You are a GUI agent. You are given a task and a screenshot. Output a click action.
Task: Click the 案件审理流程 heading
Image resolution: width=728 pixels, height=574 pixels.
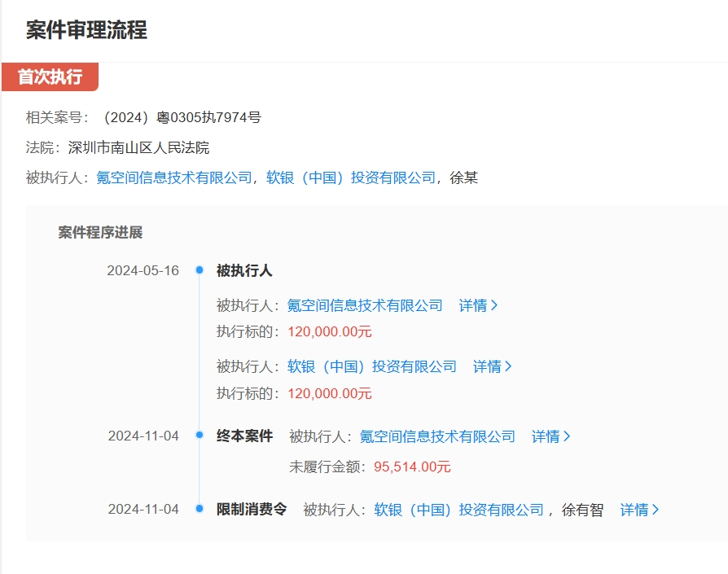coord(86,30)
